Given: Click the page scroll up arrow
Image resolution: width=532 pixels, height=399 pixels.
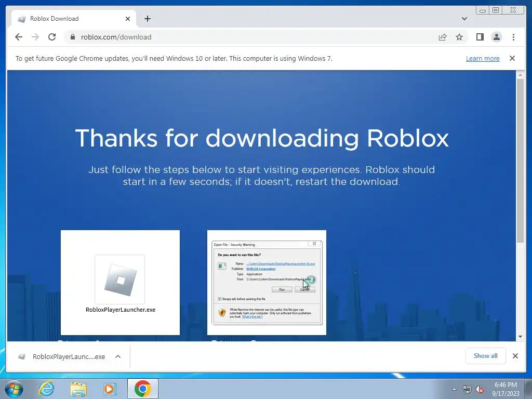Looking at the screenshot, I should (x=520, y=74).
